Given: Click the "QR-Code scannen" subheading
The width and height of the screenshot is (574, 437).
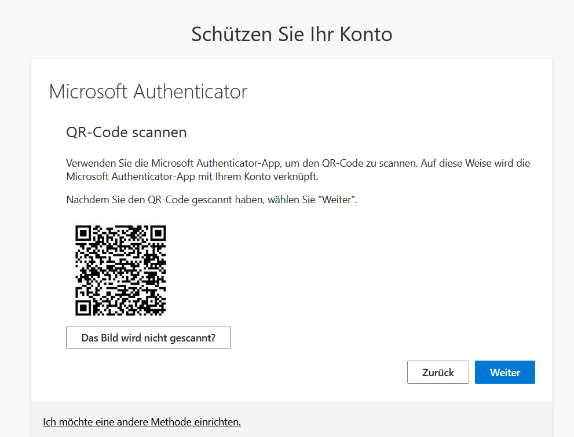Looking at the screenshot, I should 126,132.
